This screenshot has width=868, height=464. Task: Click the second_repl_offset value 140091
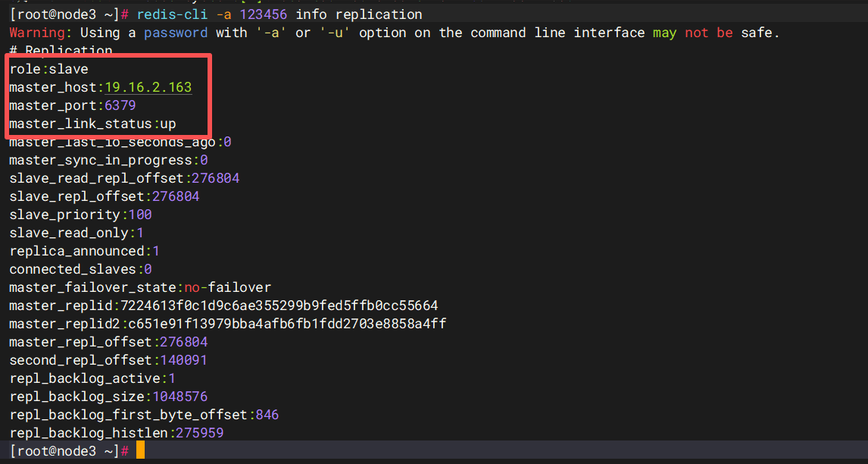pos(184,360)
